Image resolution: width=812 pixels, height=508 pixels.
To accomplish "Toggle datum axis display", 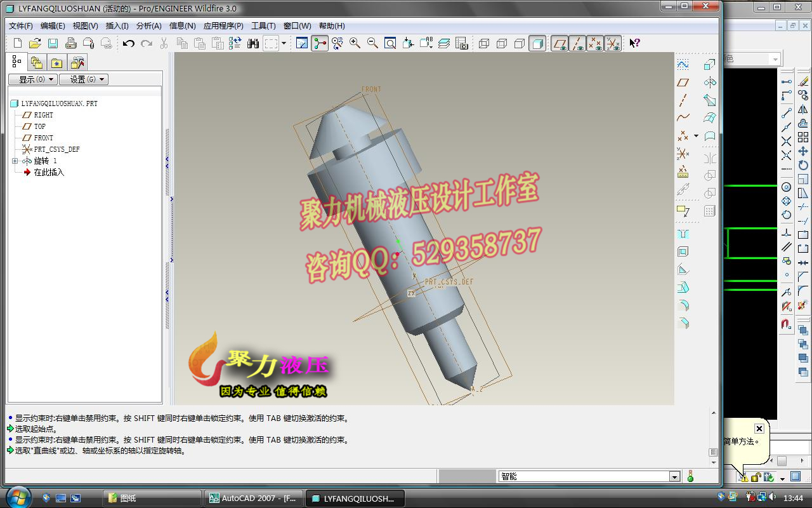I will pyautogui.click(x=577, y=43).
